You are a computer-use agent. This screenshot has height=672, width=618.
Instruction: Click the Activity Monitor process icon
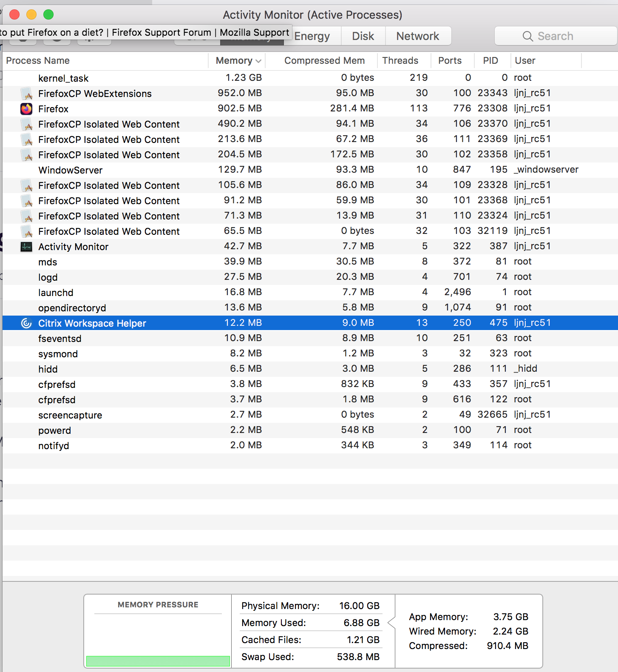click(26, 247)
